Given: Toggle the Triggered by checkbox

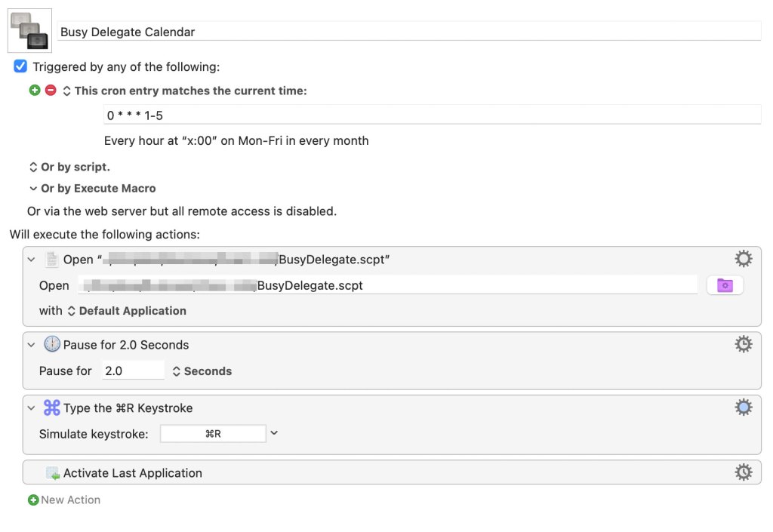Looking at the screenshot, I should click(20, 66).
